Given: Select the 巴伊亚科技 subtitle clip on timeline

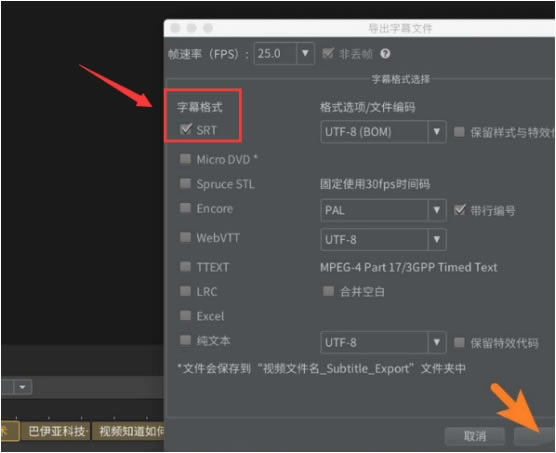Looking at the screenshot, I should click(x=56, y=431).
